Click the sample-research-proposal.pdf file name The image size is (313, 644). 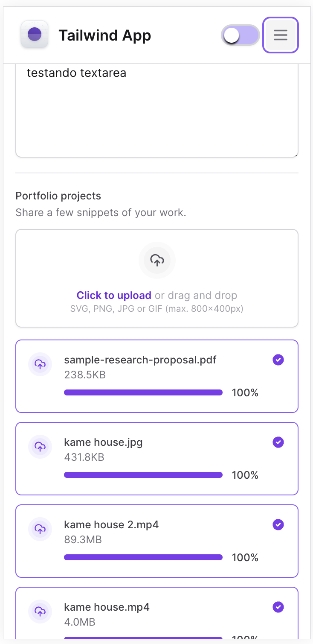(140, 360)
